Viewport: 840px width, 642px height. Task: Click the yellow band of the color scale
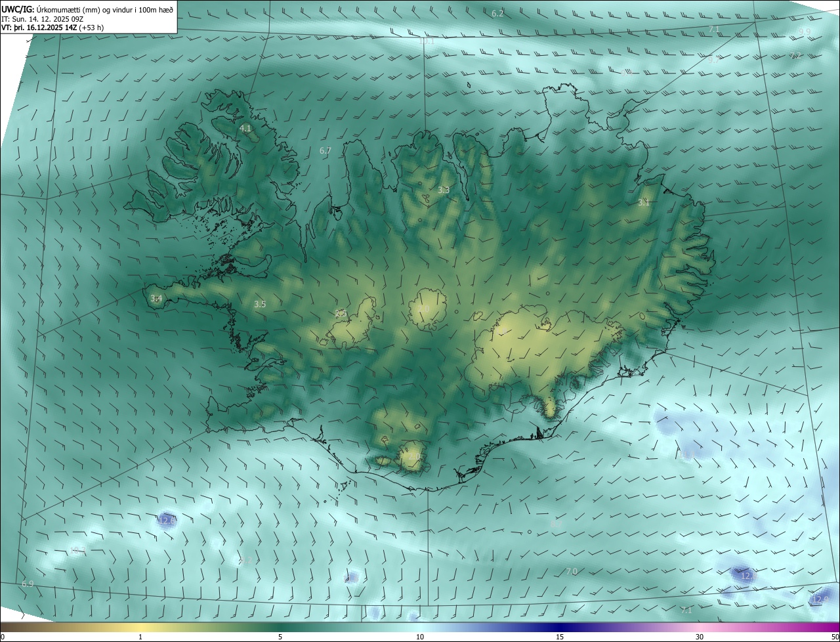[140, 627]
